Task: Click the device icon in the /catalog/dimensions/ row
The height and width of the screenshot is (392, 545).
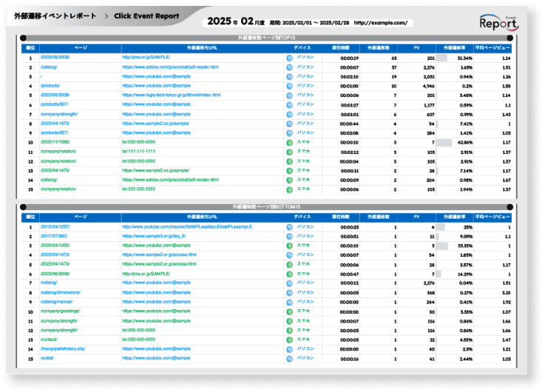Action: click(290, 292)
